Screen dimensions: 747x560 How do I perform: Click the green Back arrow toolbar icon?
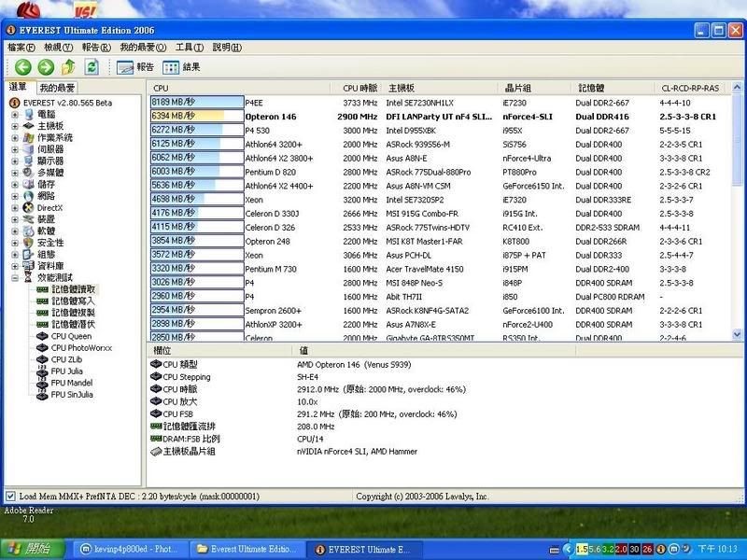(x=21, y=67)
